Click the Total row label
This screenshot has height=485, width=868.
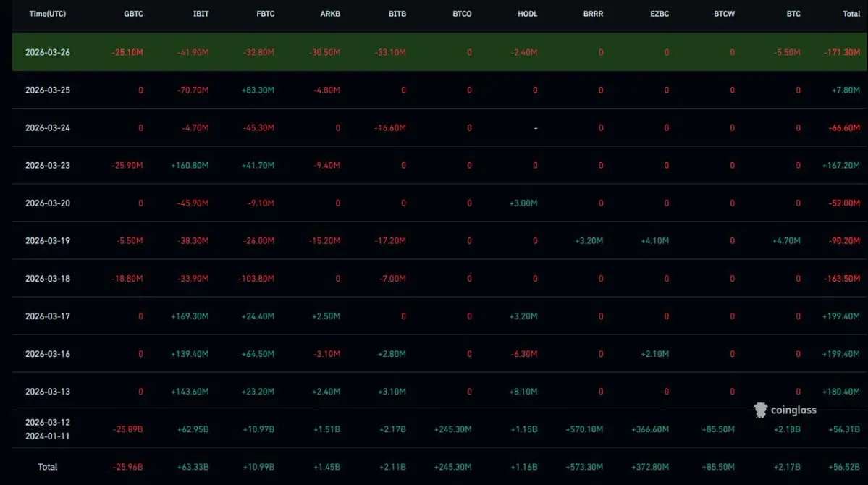48,467
